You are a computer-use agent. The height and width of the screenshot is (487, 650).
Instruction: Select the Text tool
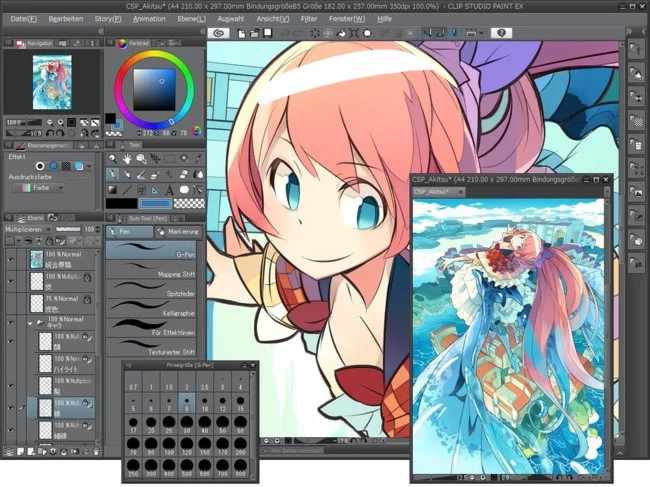(x=170, y=190)
